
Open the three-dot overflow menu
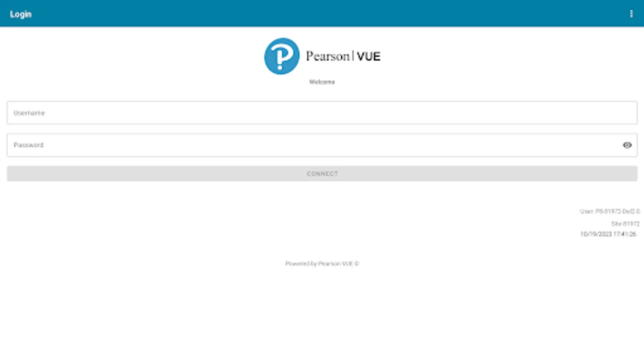631,14
